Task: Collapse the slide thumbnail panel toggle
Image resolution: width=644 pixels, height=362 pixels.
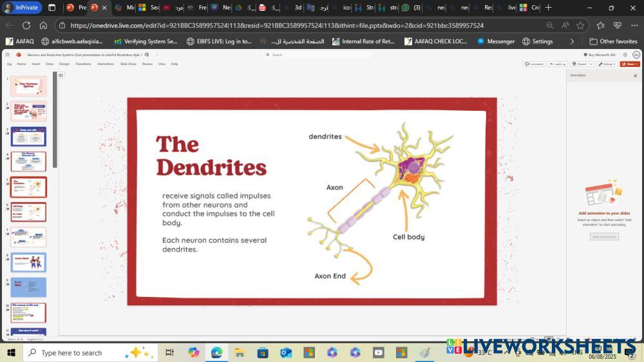Action: click(x=61, y=75)
